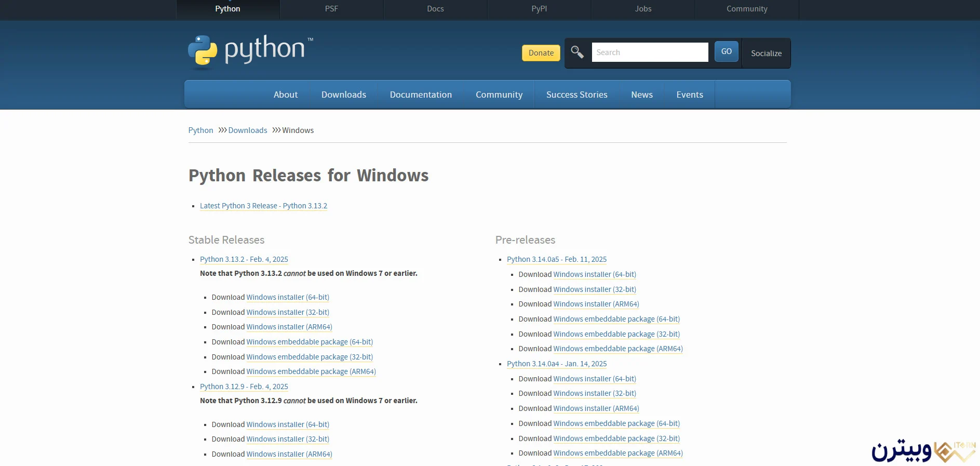Download 3.14.0a4 Windows installer (ARM64)
The image size is (980, 466).
596,408
